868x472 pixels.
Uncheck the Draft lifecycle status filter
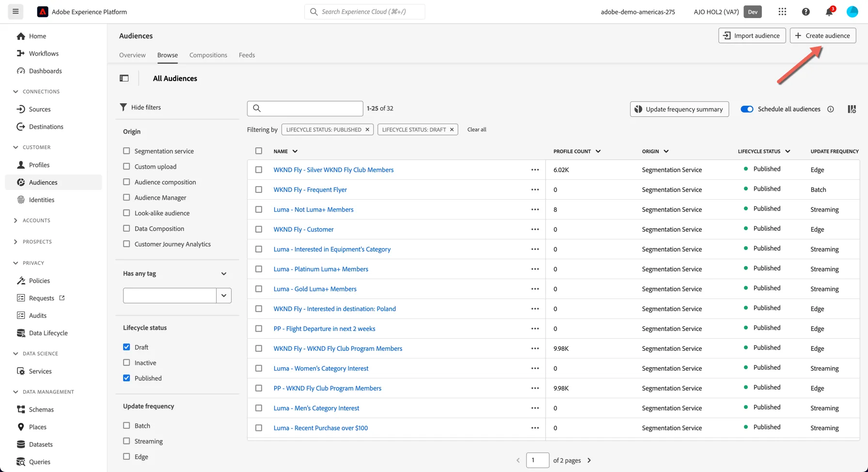pyautogui.click(x=126, y=347)
